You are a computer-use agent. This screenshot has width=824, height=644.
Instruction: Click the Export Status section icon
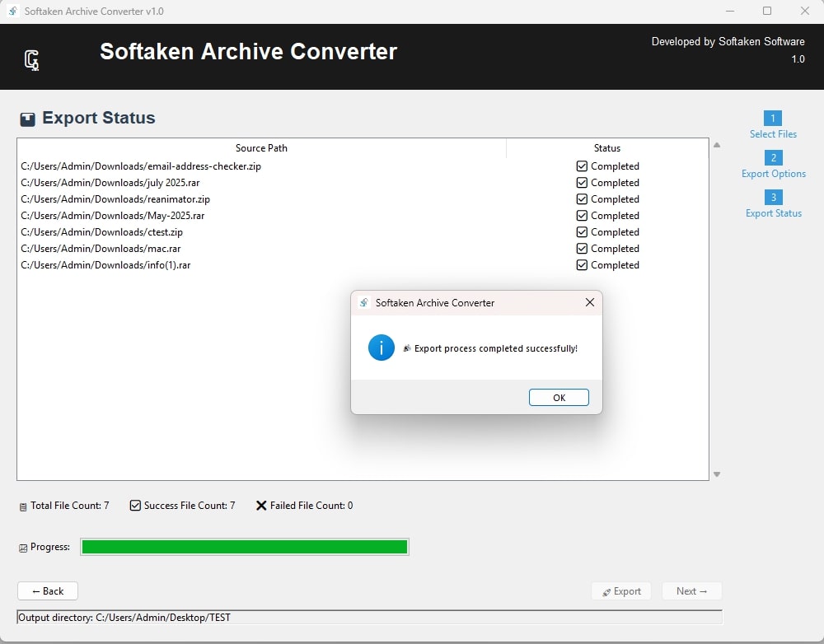pos(27,118)
